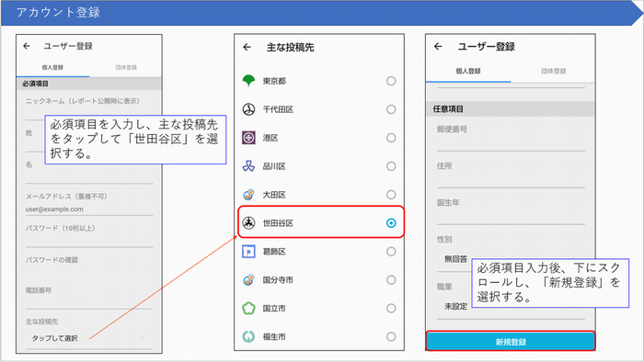The height and width of the screenshot is (362, 644).
Task: Click the 千代田区 list label
Action: pos(278,109)
